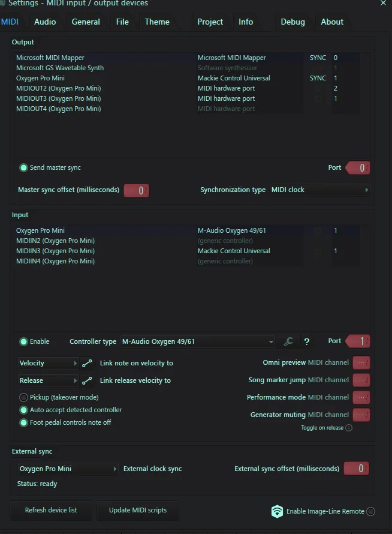The height and width of the screenshot is (534, 392).
Task: Select MIDIOUT4 (Oxygen Pro Mini) output row
Action: (187, 109)
